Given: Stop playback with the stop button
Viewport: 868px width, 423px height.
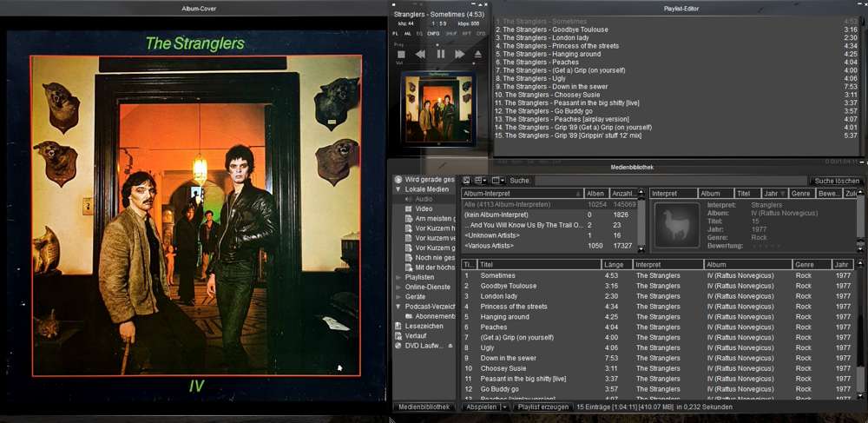Looking at the screenshot, I should pos(401,54).
